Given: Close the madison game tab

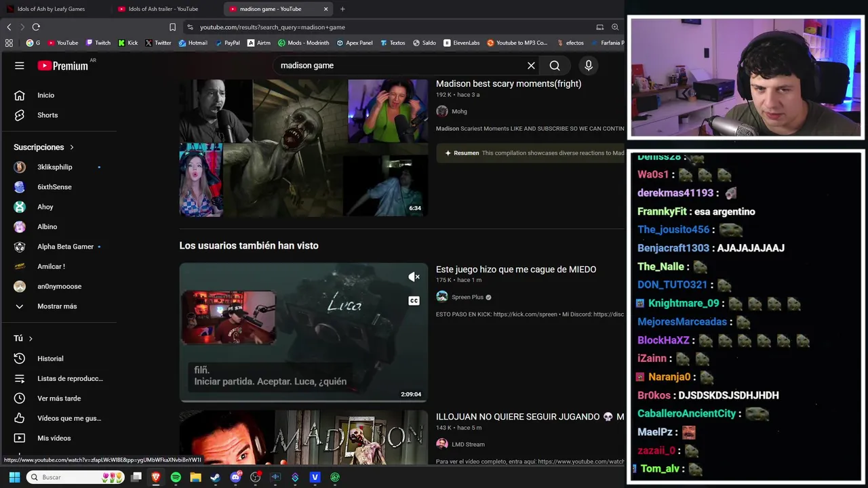Looking at the screenshot, I should (326, 9).
